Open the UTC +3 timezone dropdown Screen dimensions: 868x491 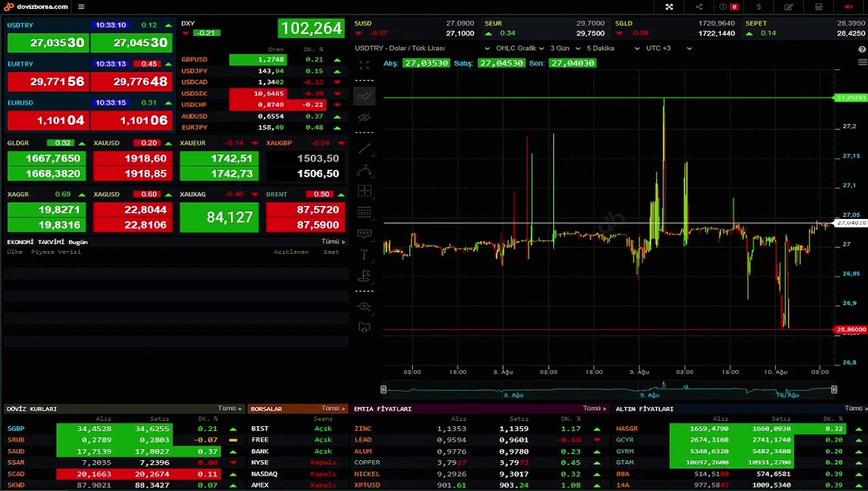669,48
